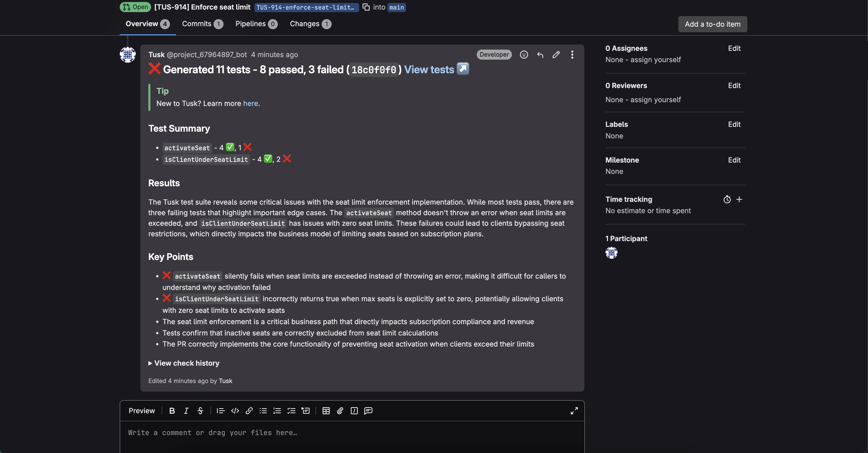Add an emoji reaction to Tusk's comment
868x453 pixels.
[524, 54]
